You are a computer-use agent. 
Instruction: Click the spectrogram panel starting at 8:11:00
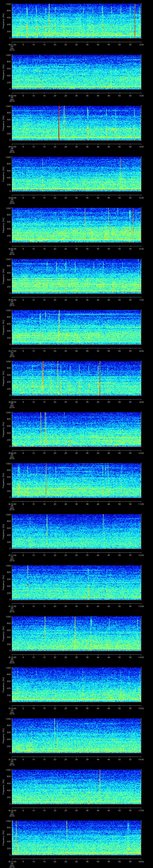(77, 531)
